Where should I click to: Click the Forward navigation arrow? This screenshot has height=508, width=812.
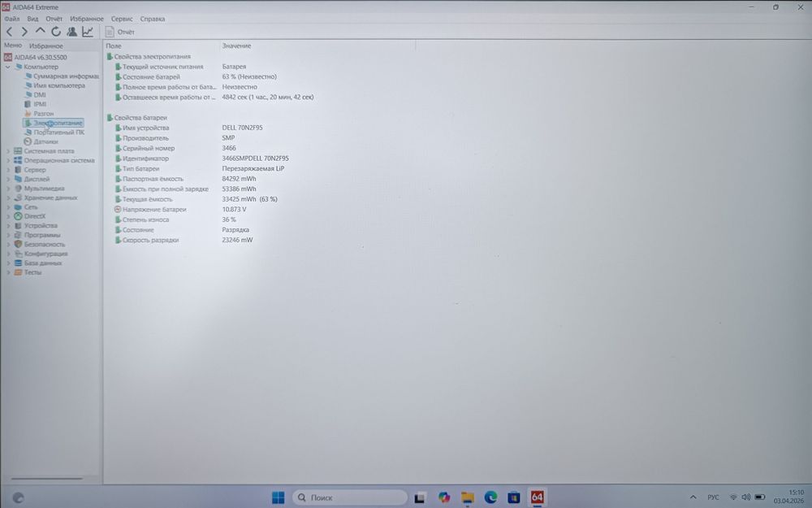pos(24,33)
